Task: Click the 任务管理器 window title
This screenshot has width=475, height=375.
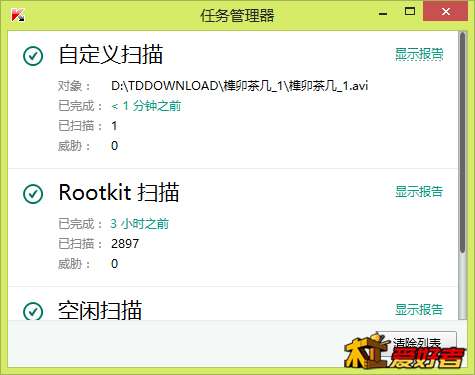Action: [x=237, y=15]
